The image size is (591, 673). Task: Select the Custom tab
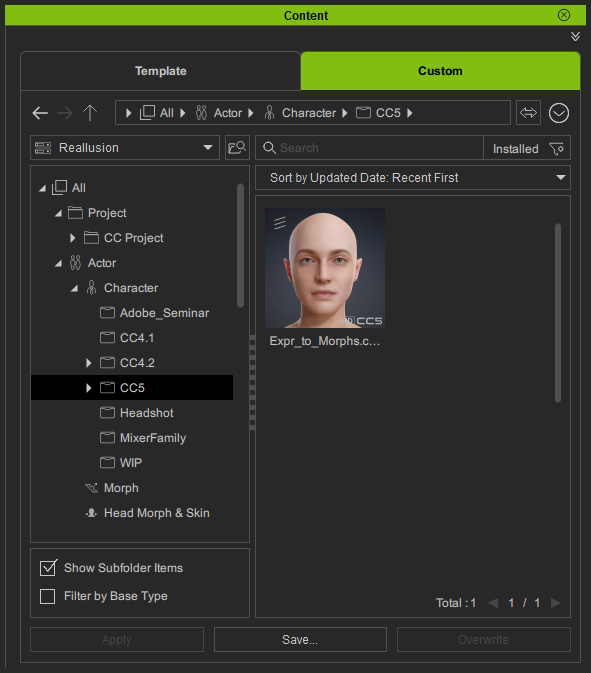(440, 71)
